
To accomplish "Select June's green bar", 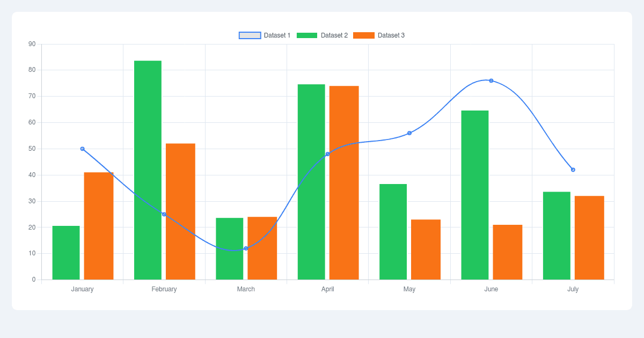I will pos(476,193).
